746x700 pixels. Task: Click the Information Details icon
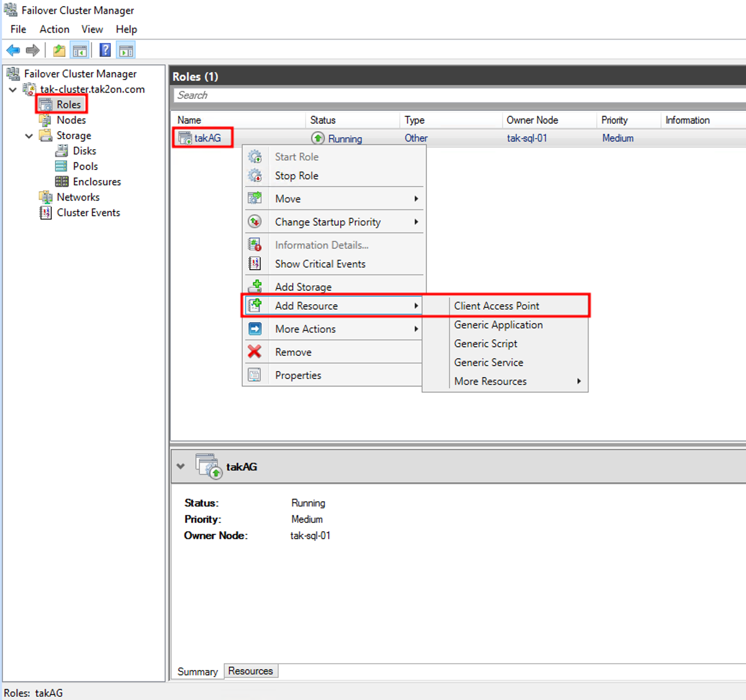coord(254,245)
